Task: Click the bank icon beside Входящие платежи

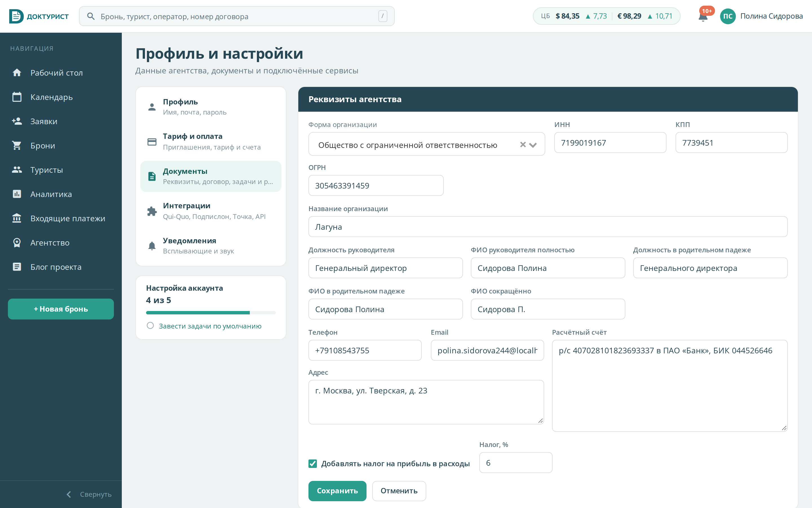Action: 17,218
